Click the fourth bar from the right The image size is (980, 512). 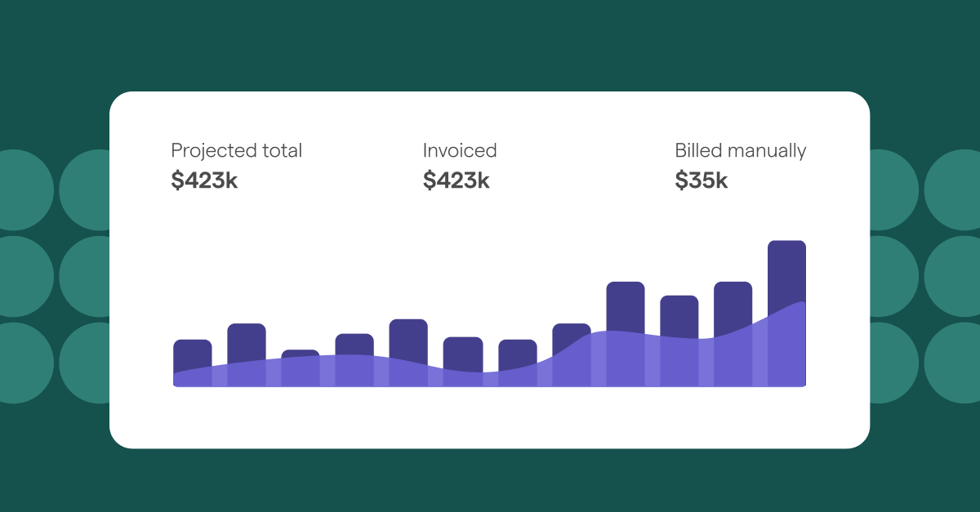626,306
